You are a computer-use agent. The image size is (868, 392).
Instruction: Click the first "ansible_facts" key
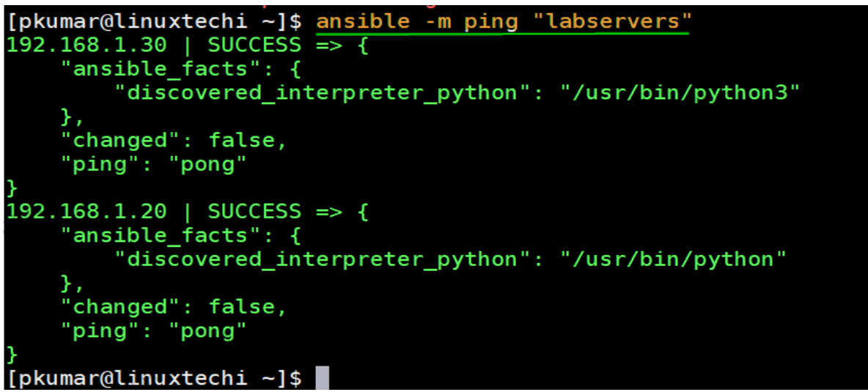[x=161, y=70]
